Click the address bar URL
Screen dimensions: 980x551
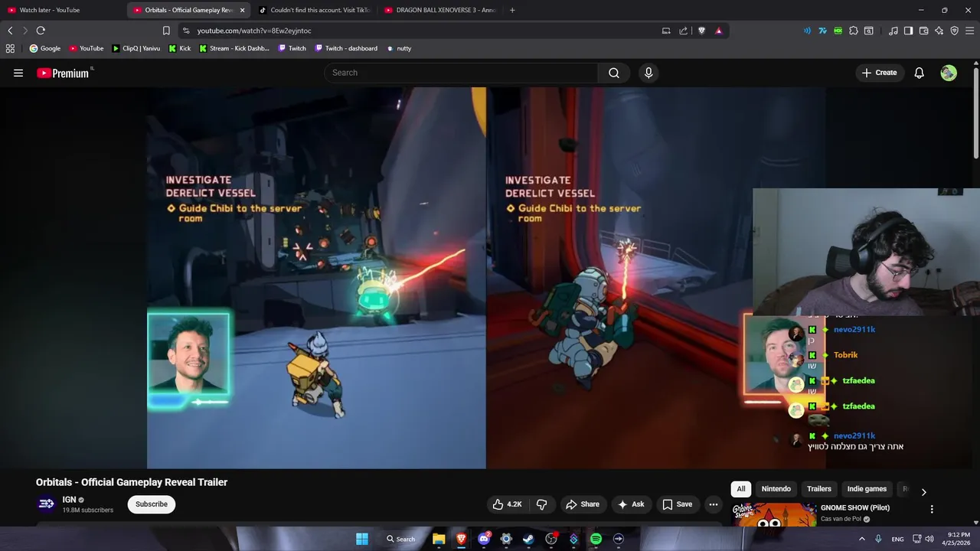[x=254, y=31]
